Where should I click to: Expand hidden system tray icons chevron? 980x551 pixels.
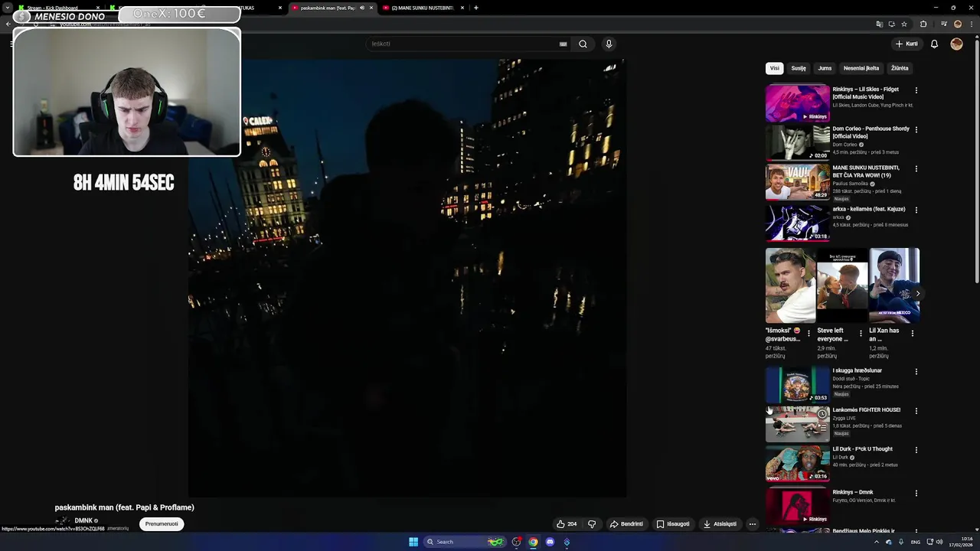pyautogui.click(x=877, y=542)
